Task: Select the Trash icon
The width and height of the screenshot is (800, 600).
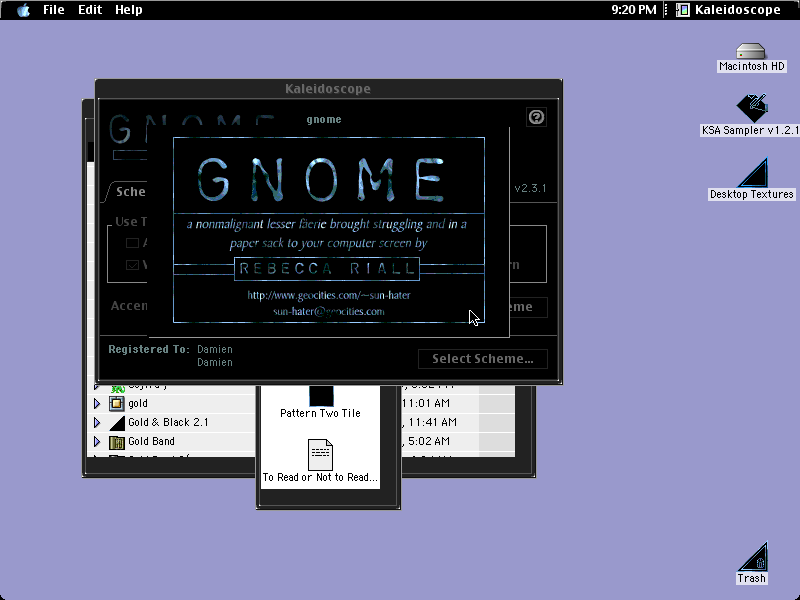Action: 753,557
